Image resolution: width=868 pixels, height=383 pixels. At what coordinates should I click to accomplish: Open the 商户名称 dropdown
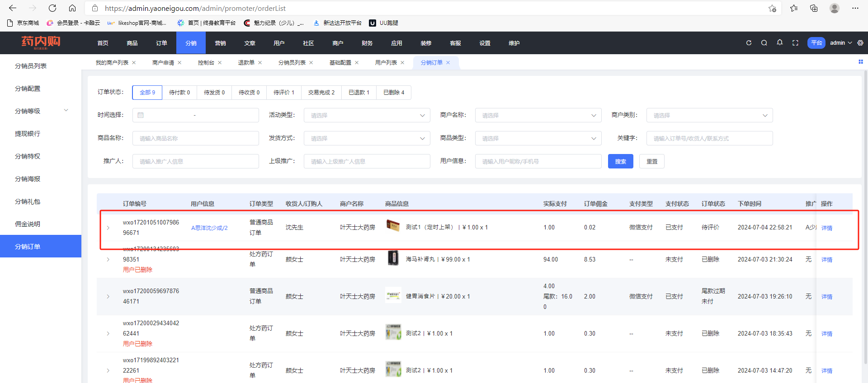pos(538,115)
